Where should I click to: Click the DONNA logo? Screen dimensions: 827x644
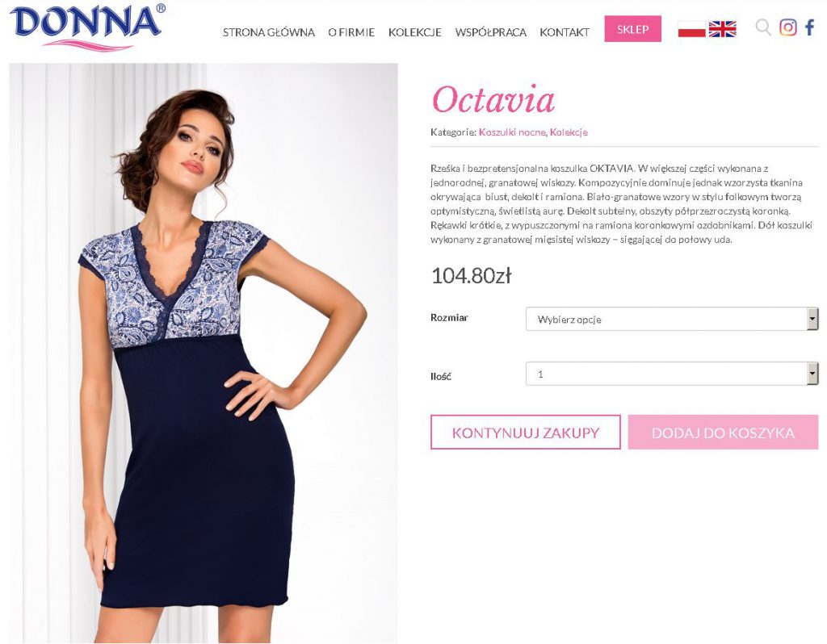[x=87, y=27]
